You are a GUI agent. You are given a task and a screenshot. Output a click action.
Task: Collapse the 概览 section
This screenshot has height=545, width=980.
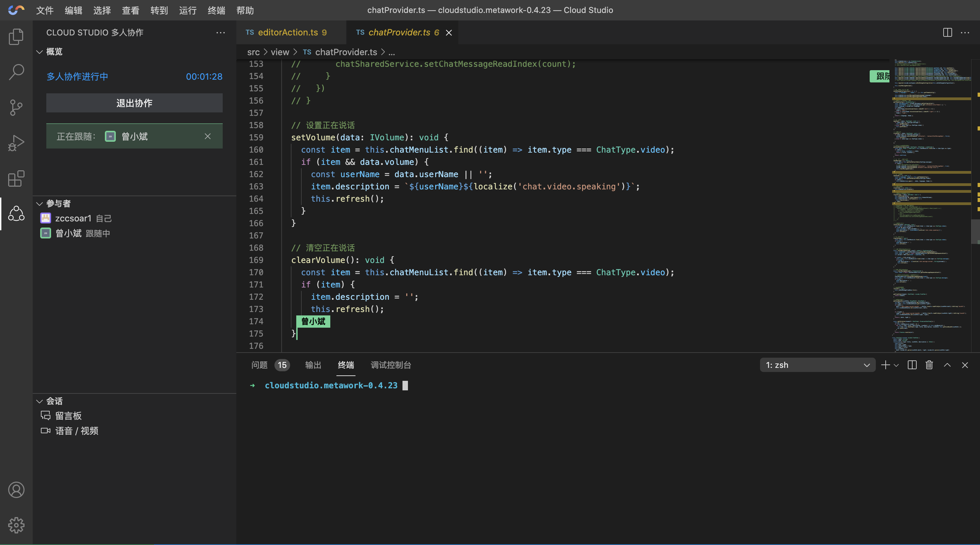[x=39, y=52]
